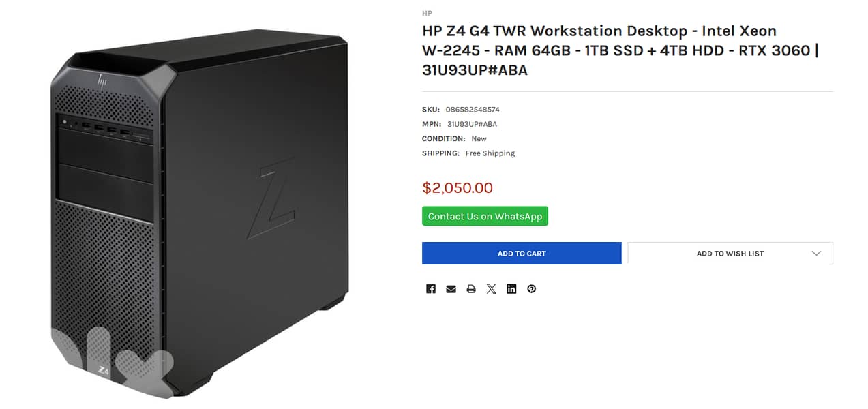The width and height of the screenshot is (868, 409).
Task: Share product on X
Action: click(491, 289)
